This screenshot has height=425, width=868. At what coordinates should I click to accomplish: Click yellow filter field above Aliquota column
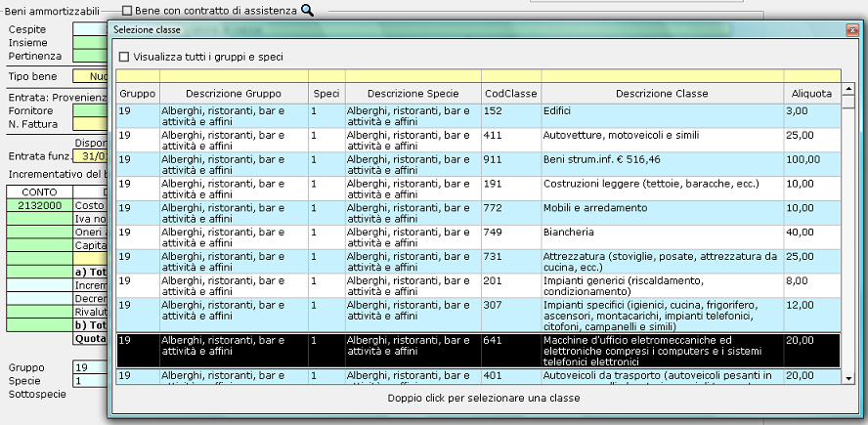coord(811,76)
